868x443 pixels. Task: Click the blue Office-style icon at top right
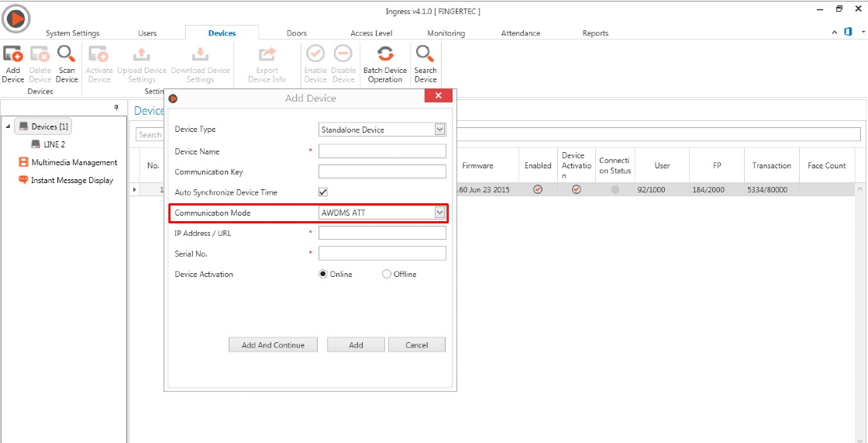coord(848,33)
